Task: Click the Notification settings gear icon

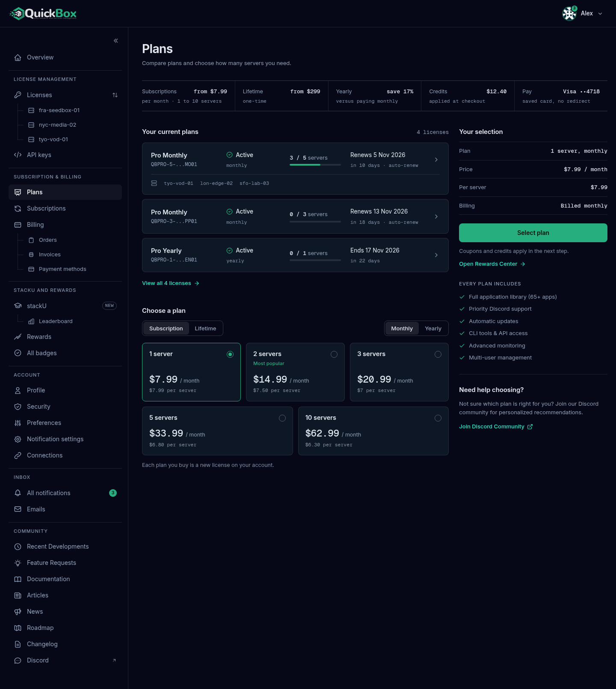Action: point(18,439)
